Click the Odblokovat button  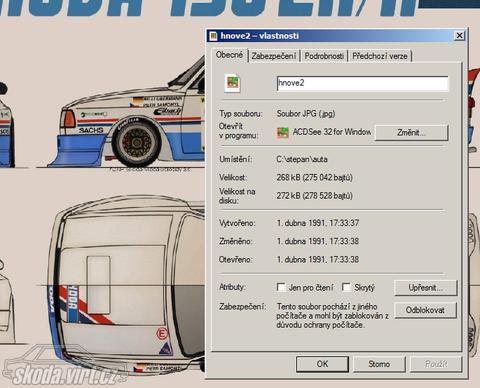(425, 310)
